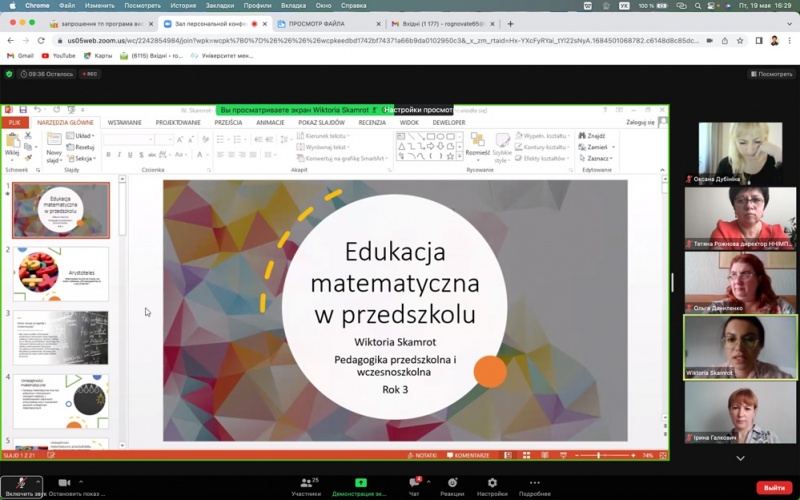Click the Посмотреть view button
Screen dimensions: 800x500
coord(771,74)
